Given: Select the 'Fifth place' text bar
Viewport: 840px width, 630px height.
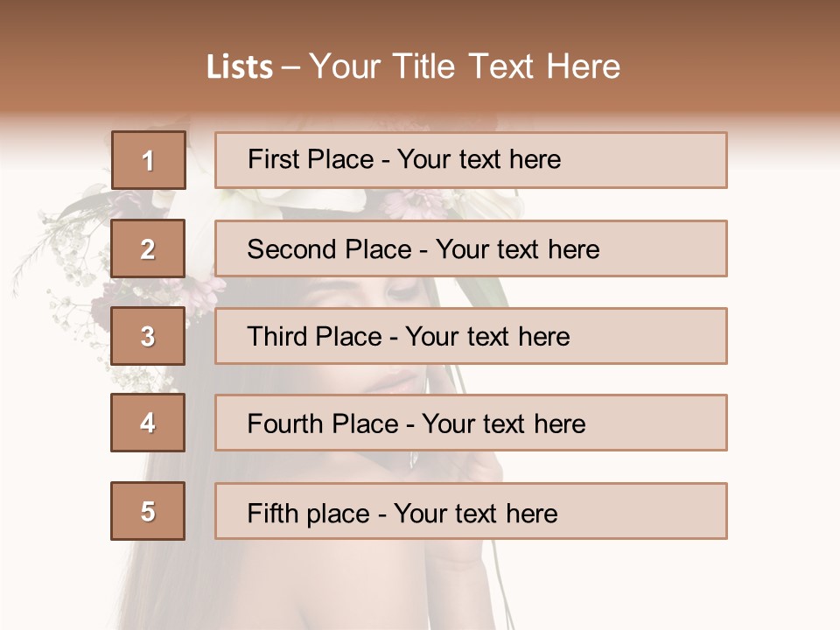Looking at the screenshot, I should pos(471,511).
